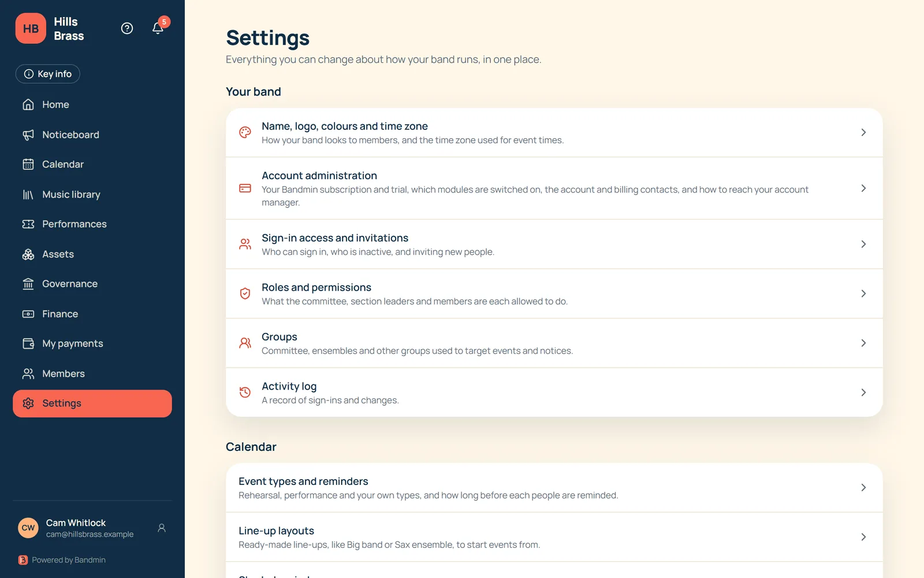924x578 pixels.
Task: Click the HB band logo
Action: click(31, 28)
